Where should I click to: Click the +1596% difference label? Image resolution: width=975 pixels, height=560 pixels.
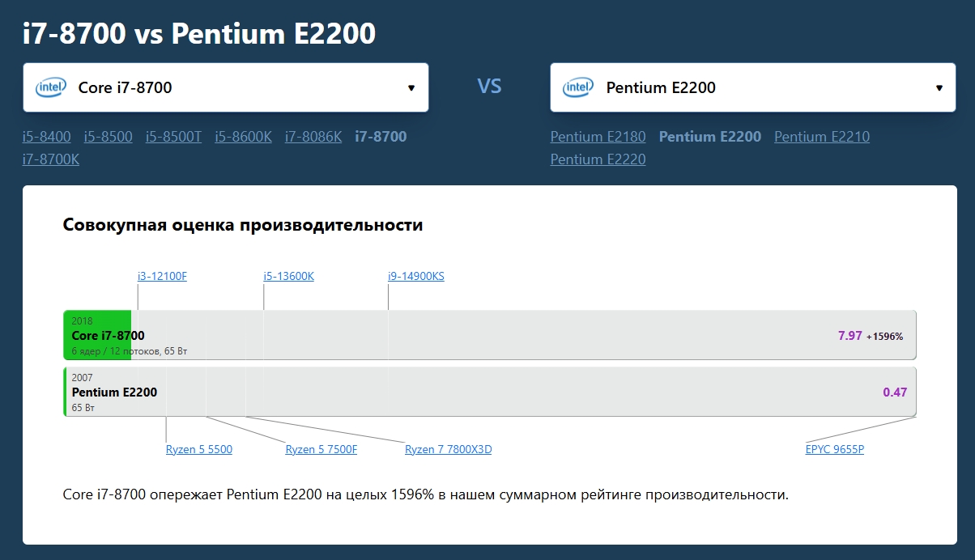pos(885,336)
